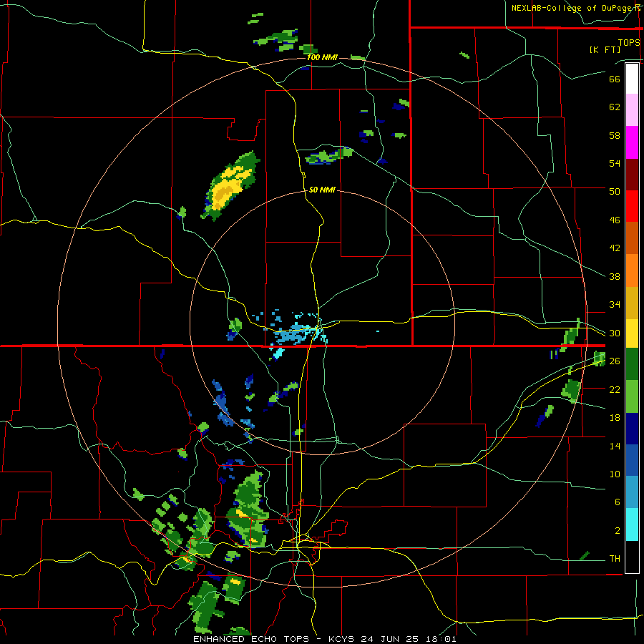
Task: Click the "6" legend value
Action: tap(617, 502)
